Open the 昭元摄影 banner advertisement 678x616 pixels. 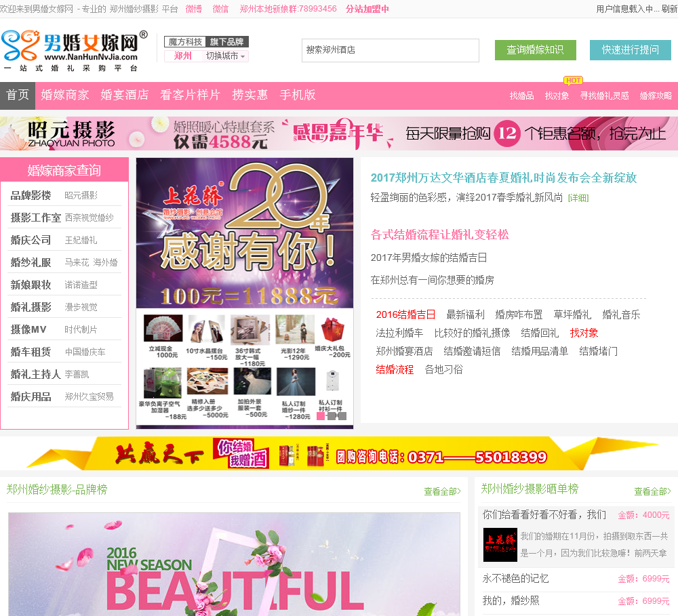click(339, 134)
